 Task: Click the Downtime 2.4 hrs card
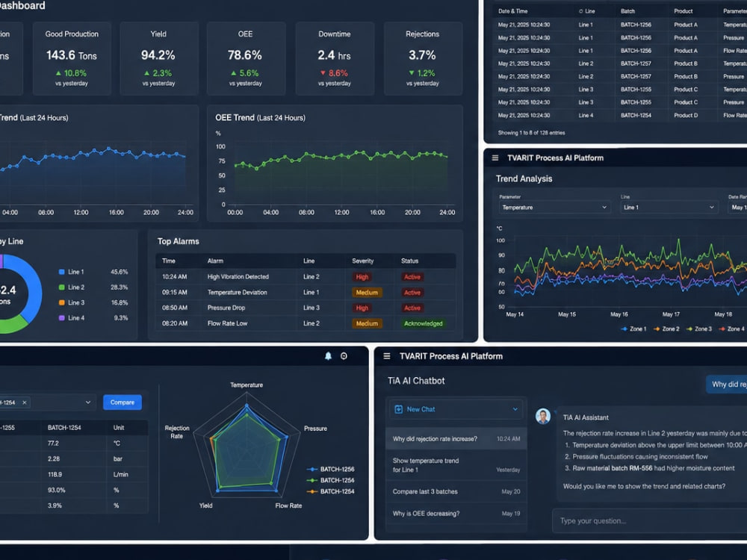pyautogui.click(x=335, y=58)
